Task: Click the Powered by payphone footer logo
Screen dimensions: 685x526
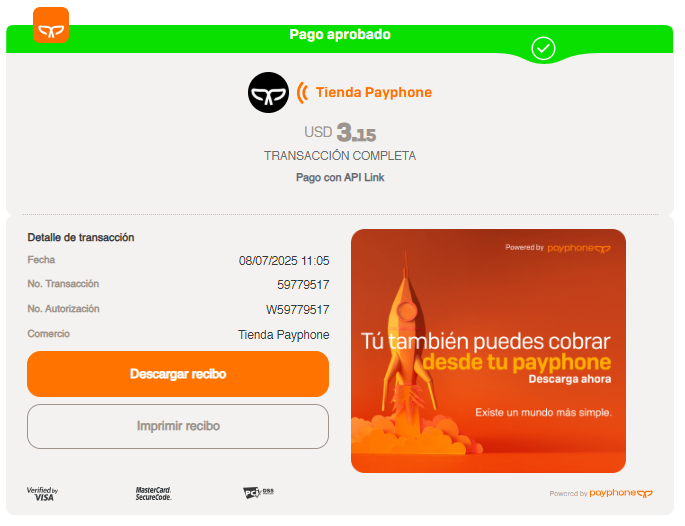Action: (x=601, y=493)
